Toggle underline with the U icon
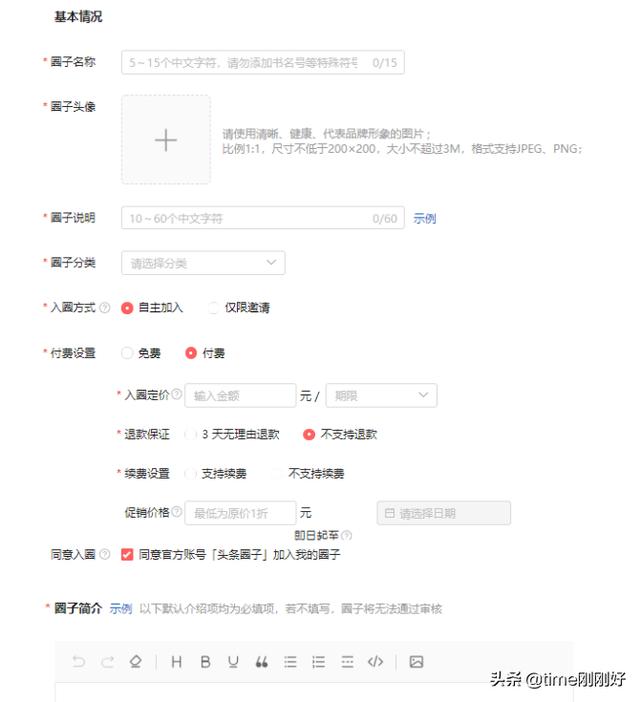The height and width of the screenshot is (702, 640). coord(233,662)
